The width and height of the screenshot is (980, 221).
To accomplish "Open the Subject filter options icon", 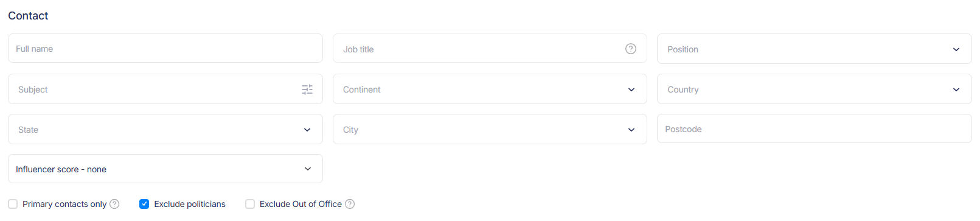I will tap(307, 89).
